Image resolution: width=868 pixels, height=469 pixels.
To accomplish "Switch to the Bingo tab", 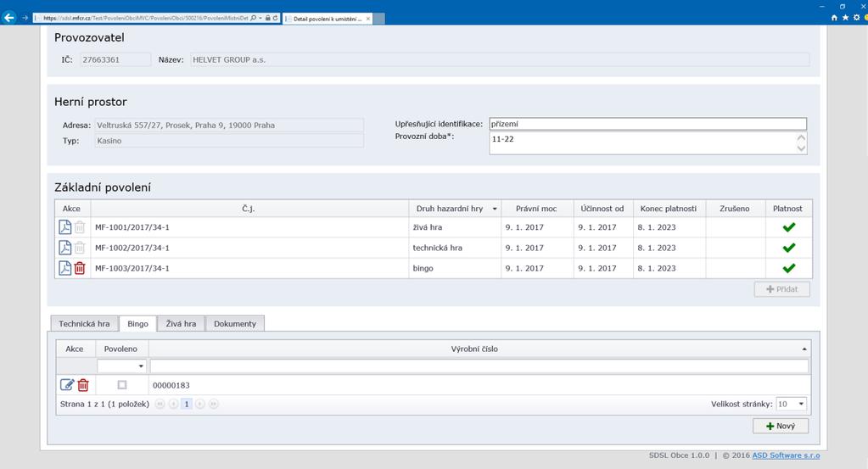I will point(137,323).
